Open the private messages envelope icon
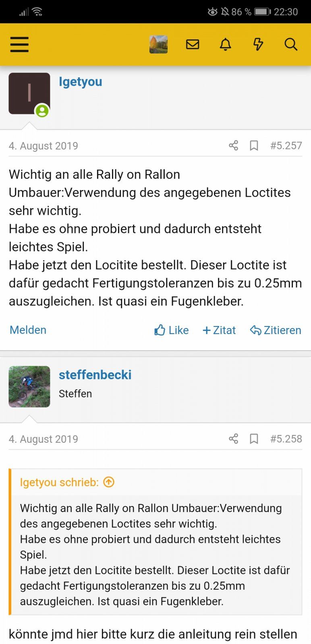Viewport: 311px width, 644px height. pos(193,44)
